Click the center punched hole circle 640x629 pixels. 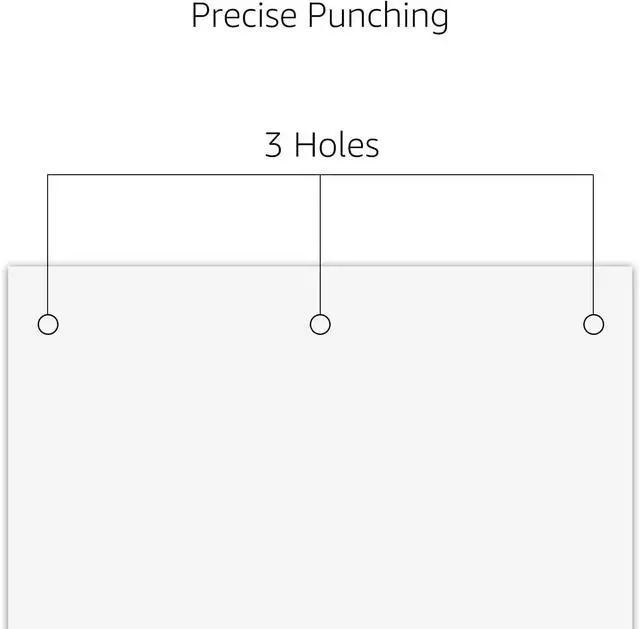click(320, 324)
